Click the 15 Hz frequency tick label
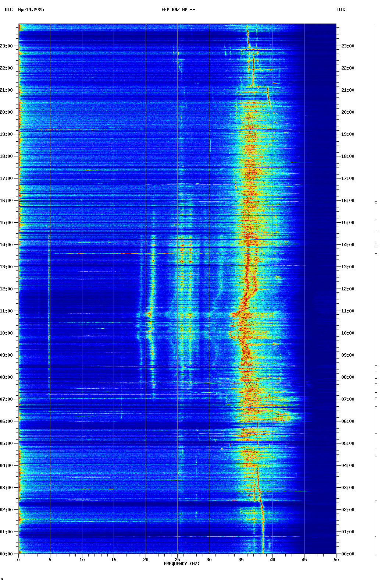Viewport: 392px width, 583px height. (x=114, y=560)
